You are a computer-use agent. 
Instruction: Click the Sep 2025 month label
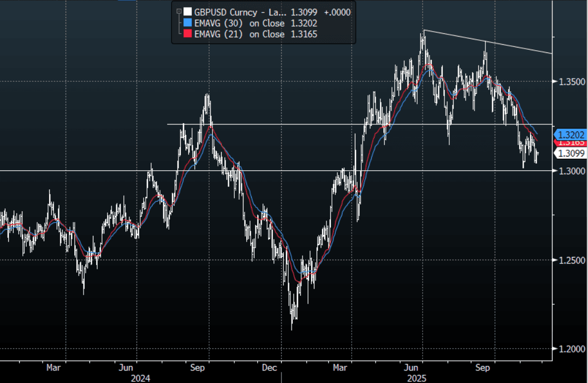point(482,368)
